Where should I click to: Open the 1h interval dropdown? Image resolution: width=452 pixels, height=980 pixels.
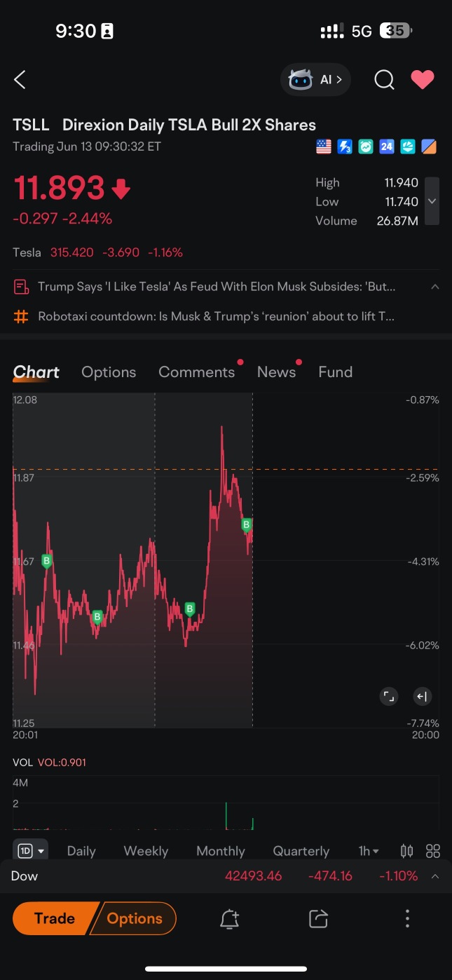point(369,851)
